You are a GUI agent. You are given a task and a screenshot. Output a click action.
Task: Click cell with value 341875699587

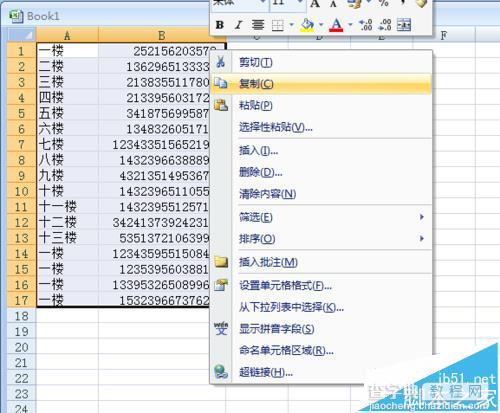[x=154, y=113]
